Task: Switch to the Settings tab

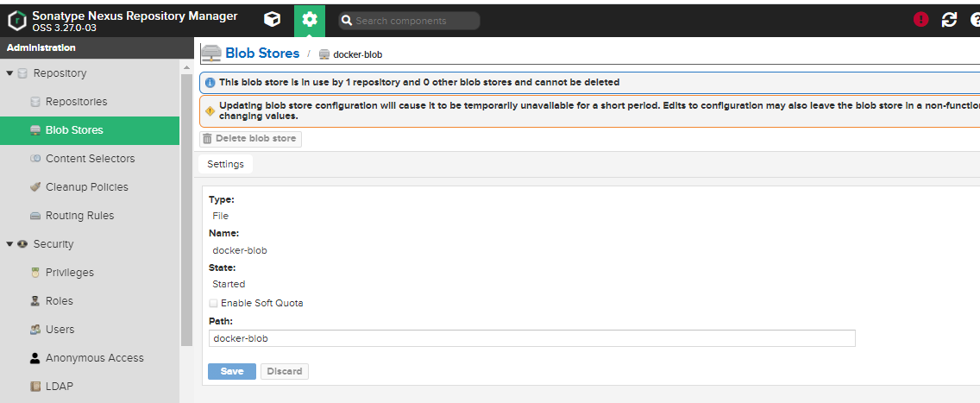Action: (226, 164)
